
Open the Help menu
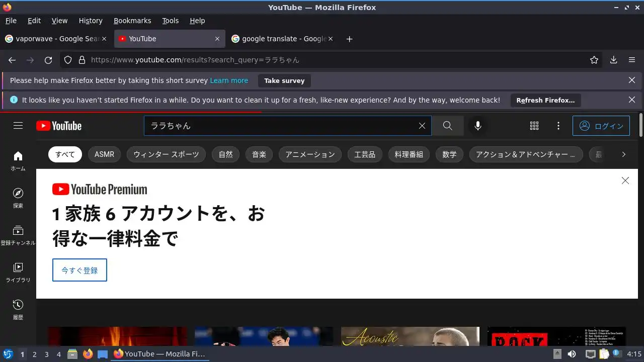pos(197,21)
